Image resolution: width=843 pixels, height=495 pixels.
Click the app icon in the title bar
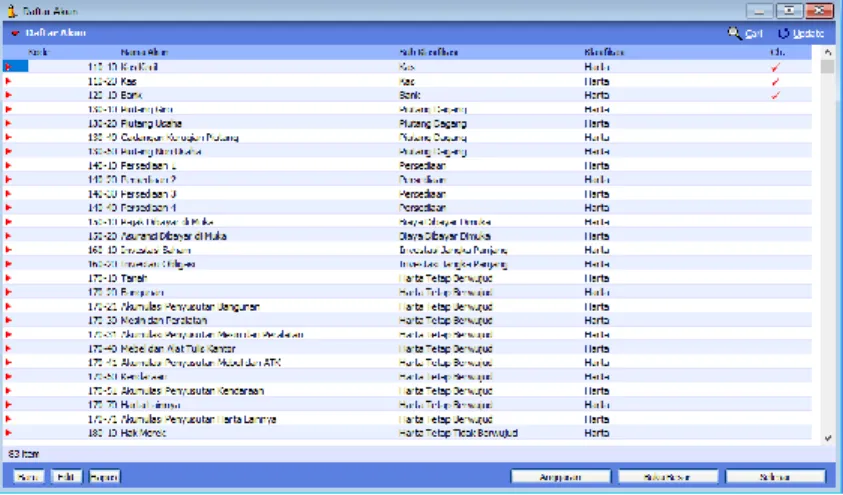[x=11, y=11]
